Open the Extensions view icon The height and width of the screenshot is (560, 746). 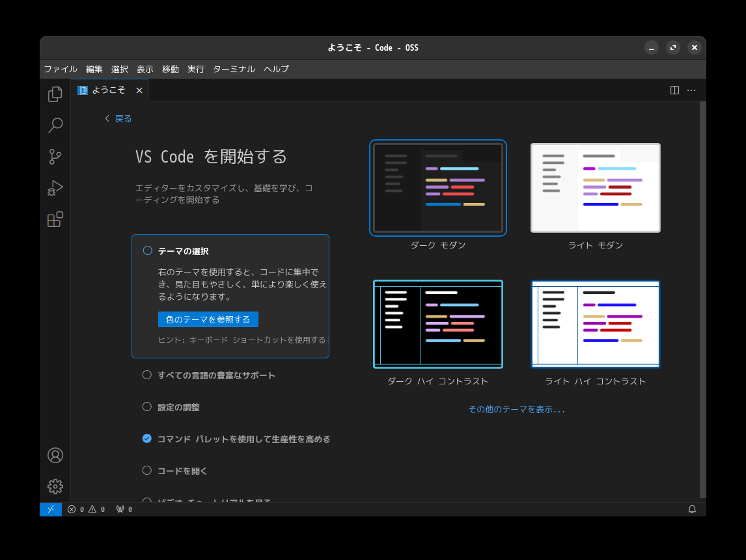point(55,219)
